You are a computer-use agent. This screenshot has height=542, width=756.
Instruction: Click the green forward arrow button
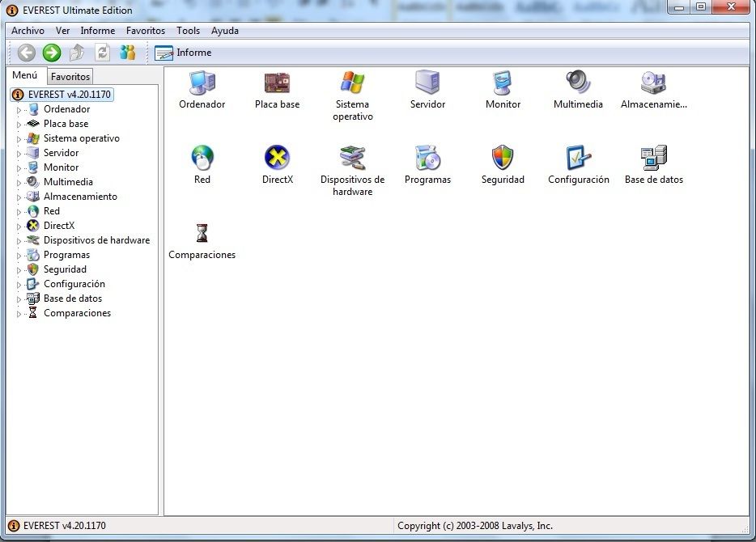pos(52,53)
